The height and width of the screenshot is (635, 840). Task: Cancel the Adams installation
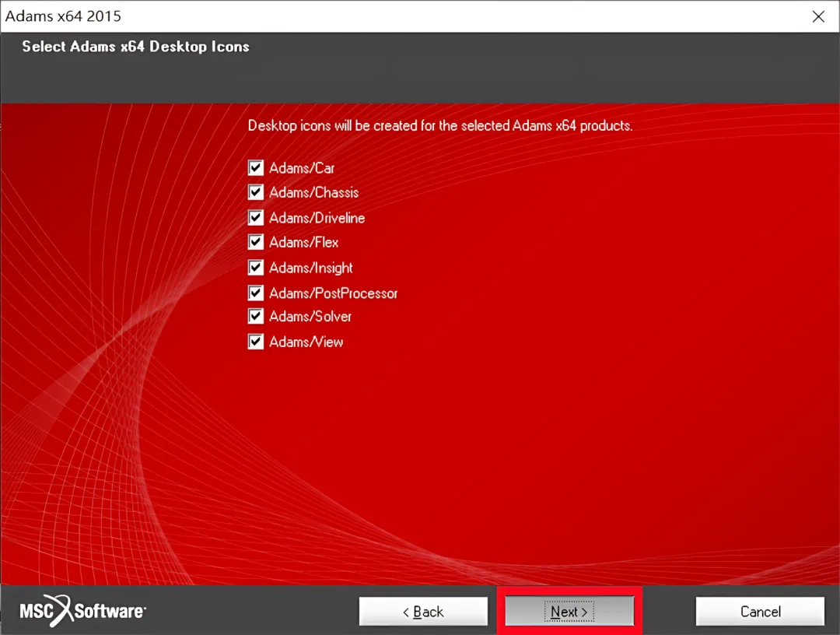[760, 612]
